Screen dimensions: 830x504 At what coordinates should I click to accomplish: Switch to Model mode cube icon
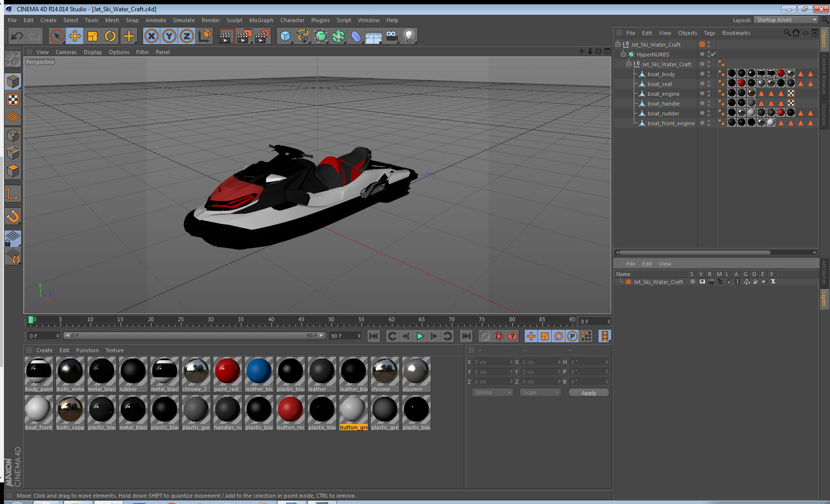click(x=13, y=82)
